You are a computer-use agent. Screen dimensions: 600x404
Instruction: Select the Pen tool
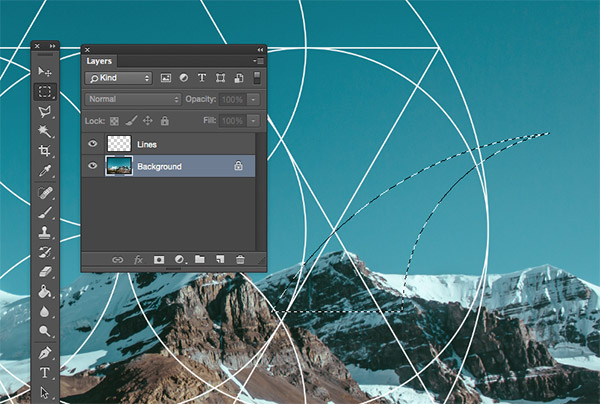[45, 353]
